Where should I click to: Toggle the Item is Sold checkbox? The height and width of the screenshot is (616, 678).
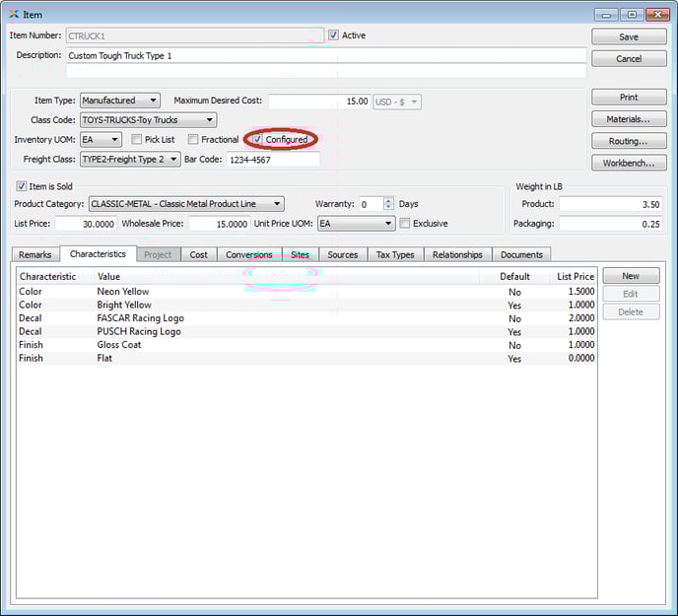22,186
